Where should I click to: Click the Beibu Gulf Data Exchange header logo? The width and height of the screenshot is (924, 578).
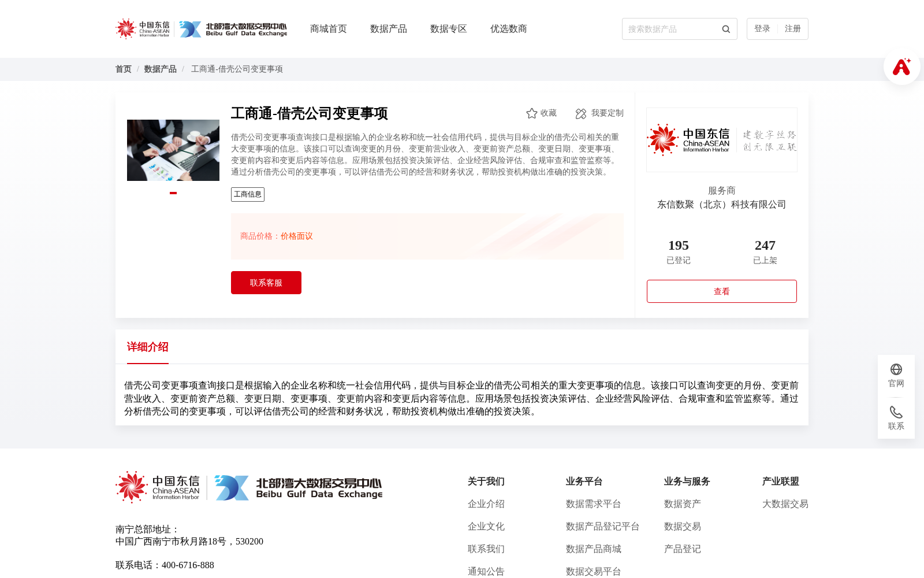click(x=233, y=29)
